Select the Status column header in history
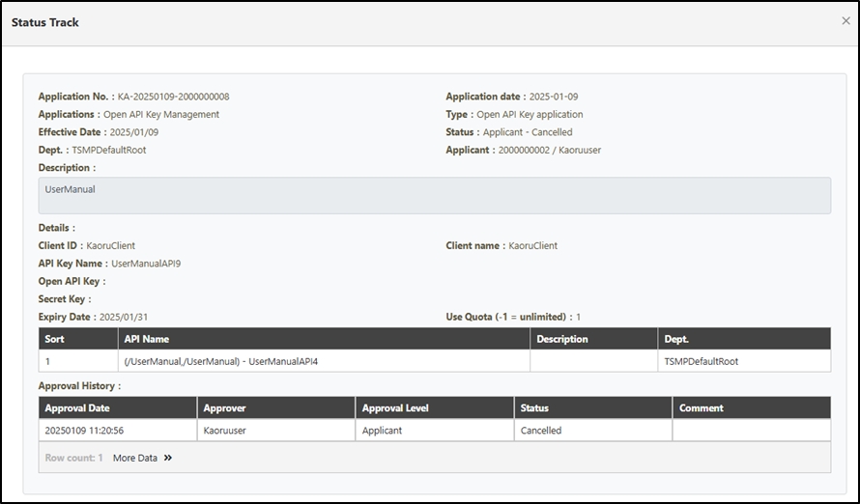The image size is (860, 504). coord(534,408)
